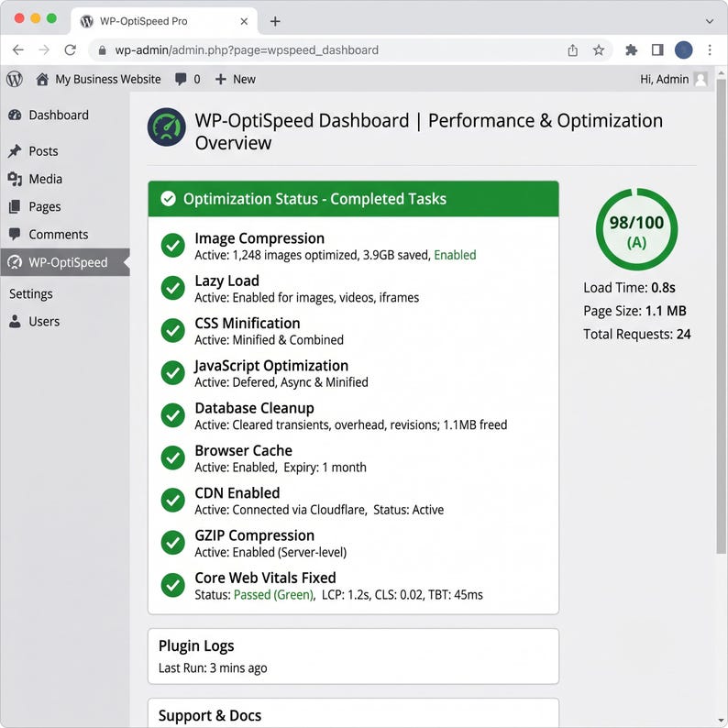This screenshot has width=728, height=728.
Task: Open the comments bubble in admin bar
Action: tap(181, 80)
